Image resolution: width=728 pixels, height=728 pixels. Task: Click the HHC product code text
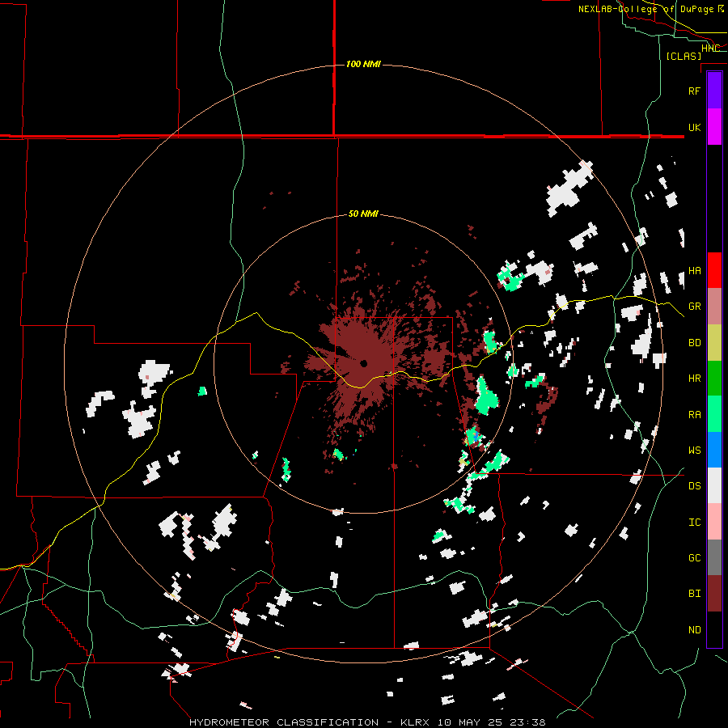710,49
